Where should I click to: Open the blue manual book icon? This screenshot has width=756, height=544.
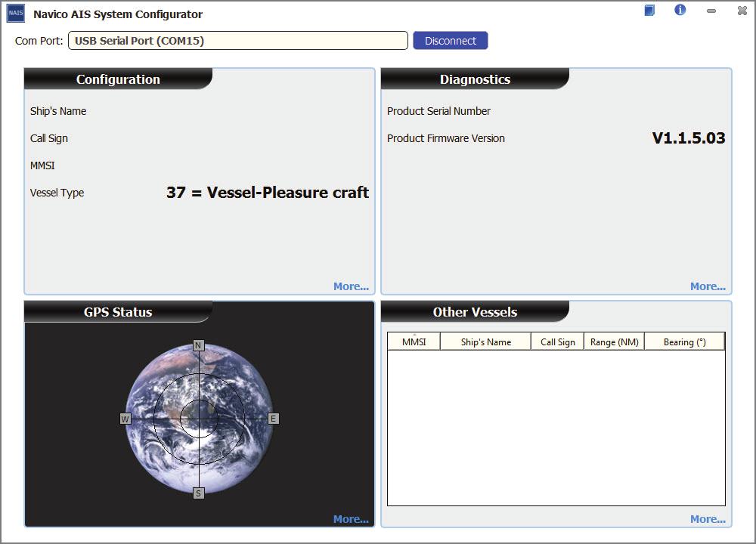click(x=649, y=10)
